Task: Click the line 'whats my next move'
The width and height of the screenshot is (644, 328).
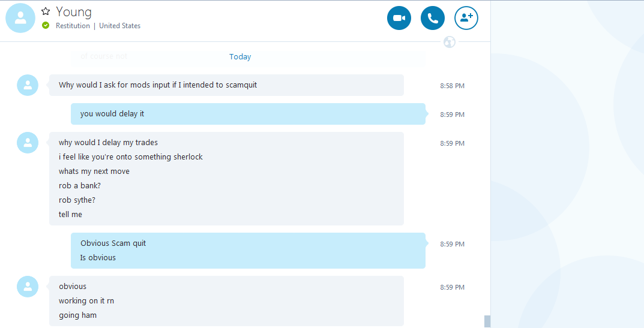Action: (x=94, y=171)
